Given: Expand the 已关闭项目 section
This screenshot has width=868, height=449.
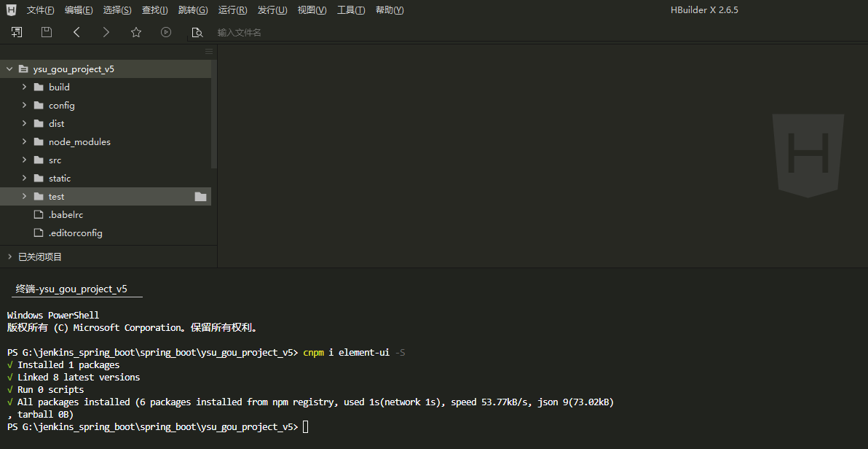Looking at the screenshot, I should [9, 257].
